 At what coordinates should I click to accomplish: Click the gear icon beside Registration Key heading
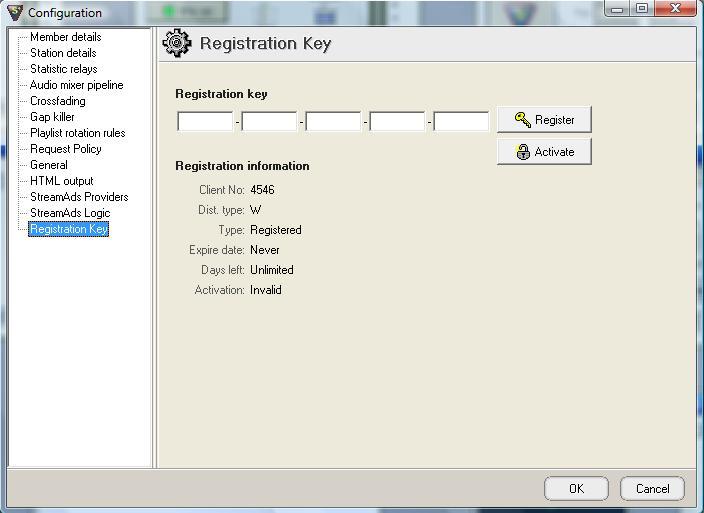point(177,43)
